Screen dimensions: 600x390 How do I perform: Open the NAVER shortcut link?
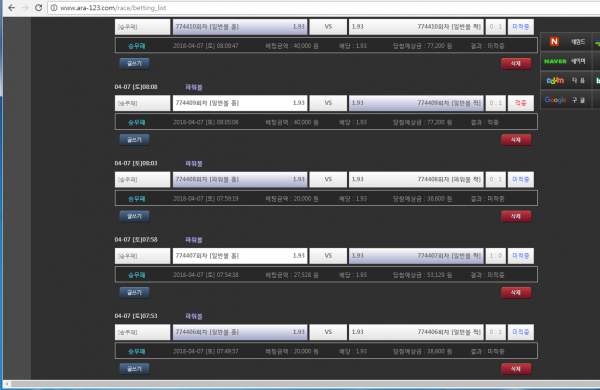coord(564,61)
